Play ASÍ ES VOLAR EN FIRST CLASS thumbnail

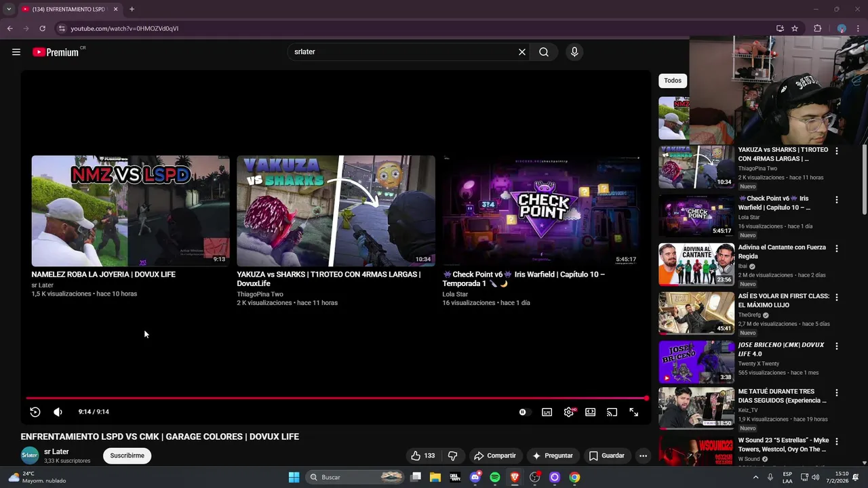point(696,313)
